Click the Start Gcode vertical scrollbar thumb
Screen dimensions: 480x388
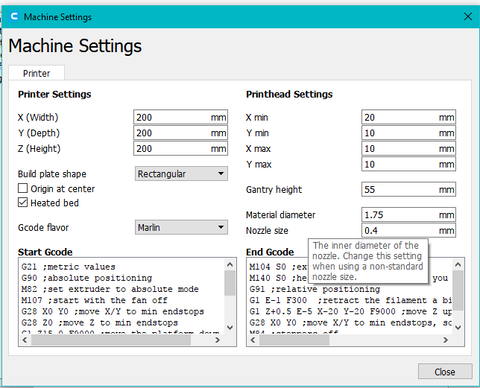(230, 283)
